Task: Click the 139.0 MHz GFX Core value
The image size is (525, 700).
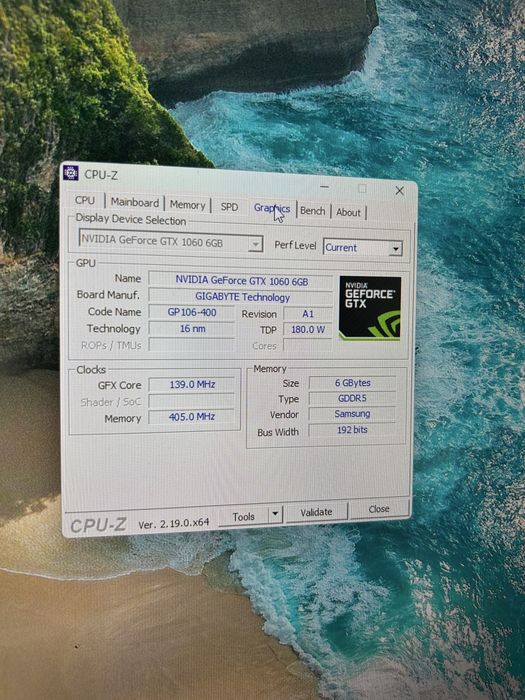Action: tap(192, 384)
